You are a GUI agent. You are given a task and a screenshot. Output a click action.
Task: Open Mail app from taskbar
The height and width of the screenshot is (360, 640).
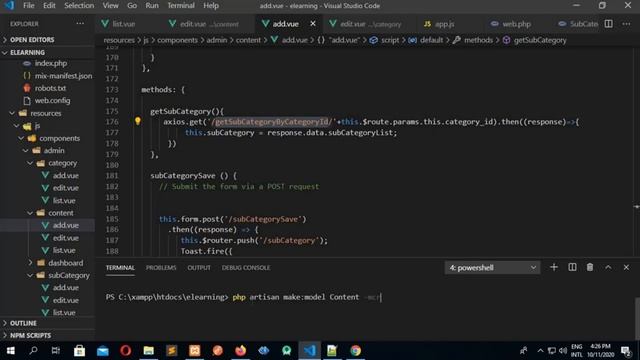pyautogui.click(x=102, y=351)
